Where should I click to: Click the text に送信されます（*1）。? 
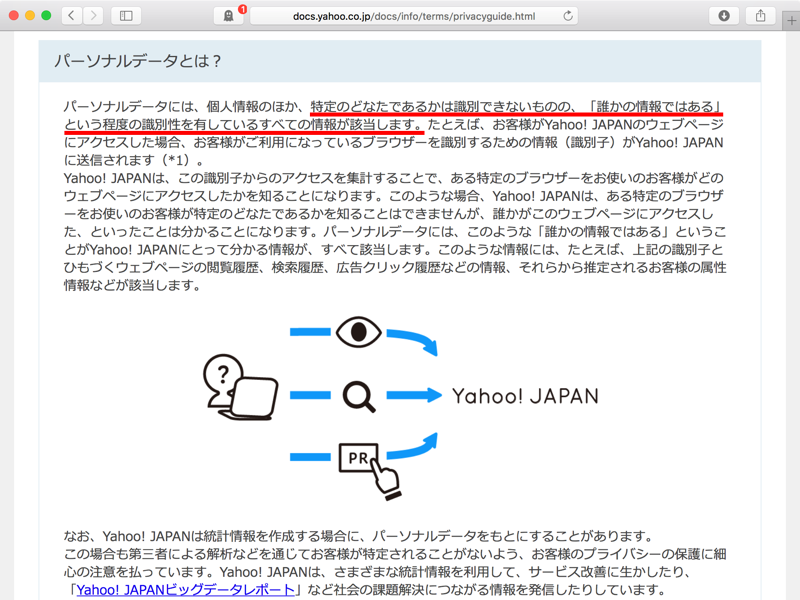click(x=134, y=160)
